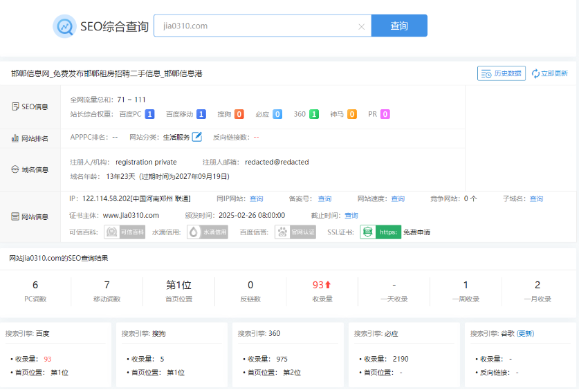Click redacted@redacted registrant email
Image resolution: width=579 pixels, height=392 pixels.
pos(277,162)
